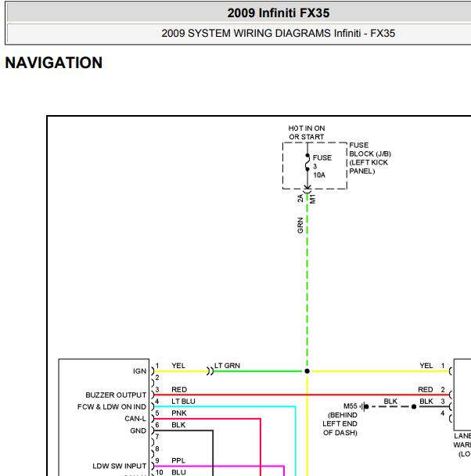Click the RED label near right connector pin 2

(x=425, y=389)
